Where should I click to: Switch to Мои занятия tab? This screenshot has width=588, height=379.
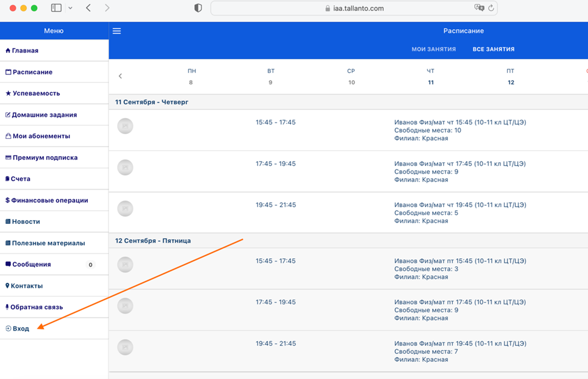tap(434, 49)
